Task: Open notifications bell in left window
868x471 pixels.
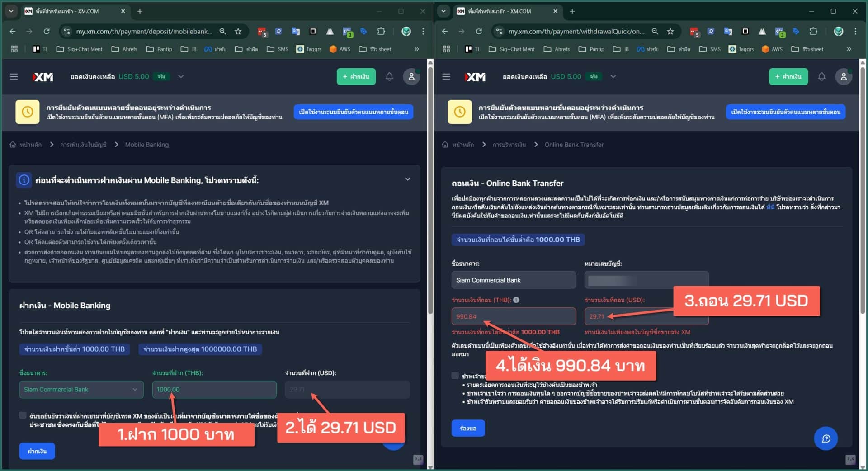Action: (x=389, y=77)
